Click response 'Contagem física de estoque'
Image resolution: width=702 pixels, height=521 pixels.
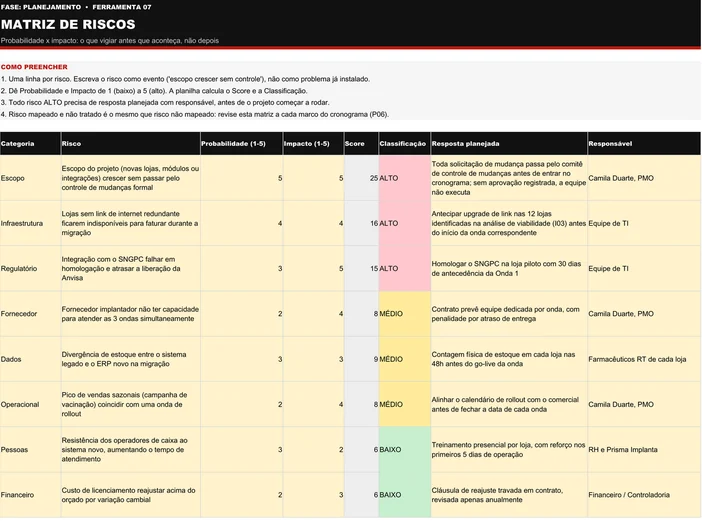503,359
